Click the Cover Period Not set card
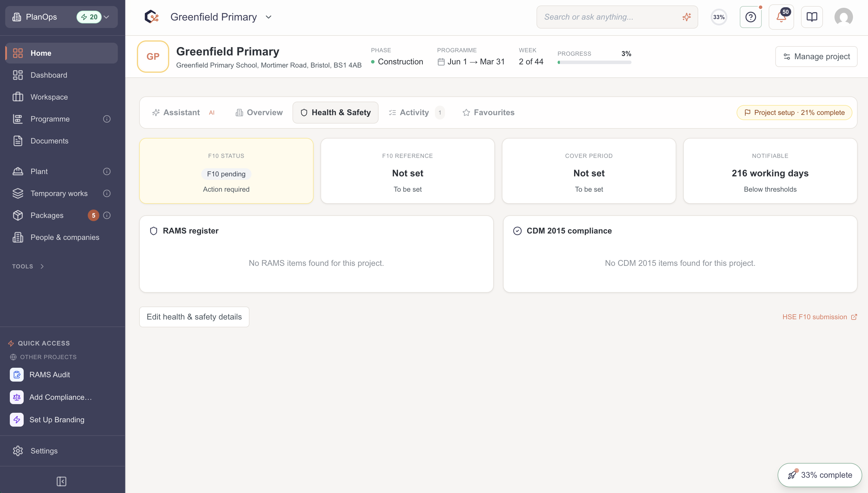 click(589, 171)
